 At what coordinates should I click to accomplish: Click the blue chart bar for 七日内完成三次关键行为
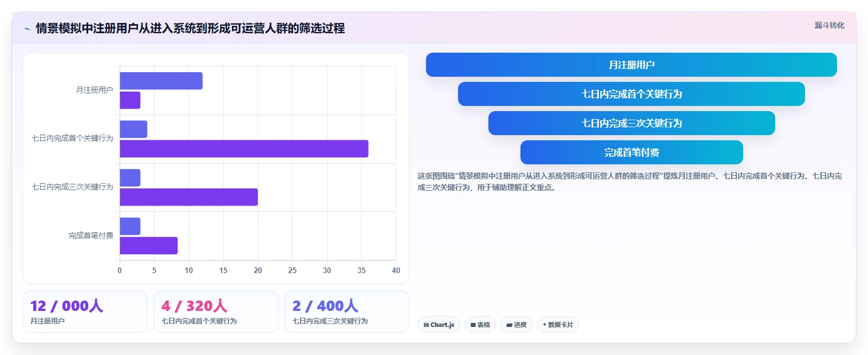coord(130,178)
